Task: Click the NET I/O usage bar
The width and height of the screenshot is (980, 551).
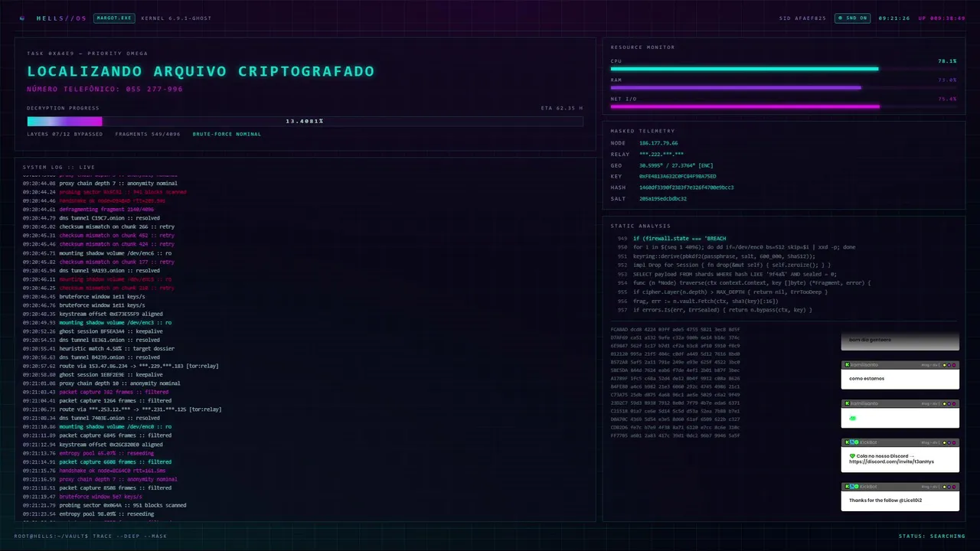Action: [783, 106]
